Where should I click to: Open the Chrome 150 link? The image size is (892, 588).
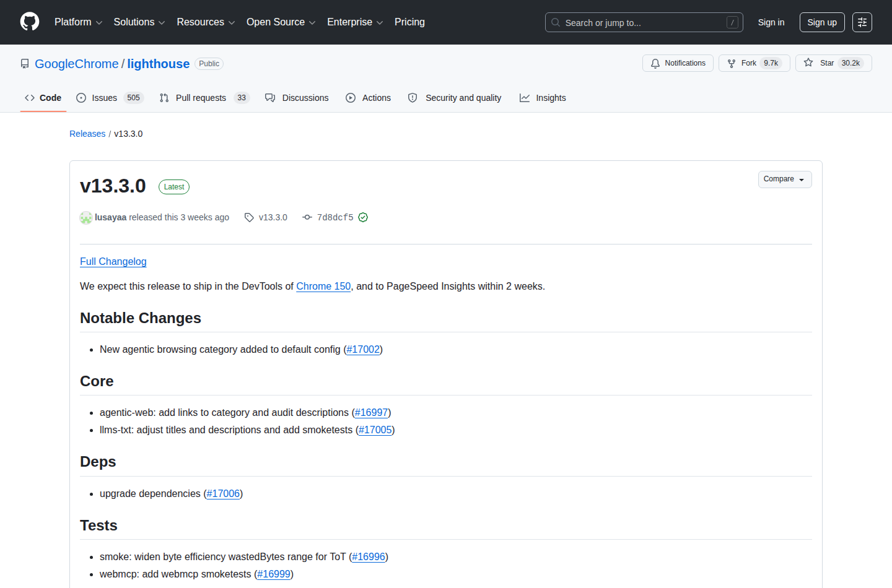pos(323,286)
